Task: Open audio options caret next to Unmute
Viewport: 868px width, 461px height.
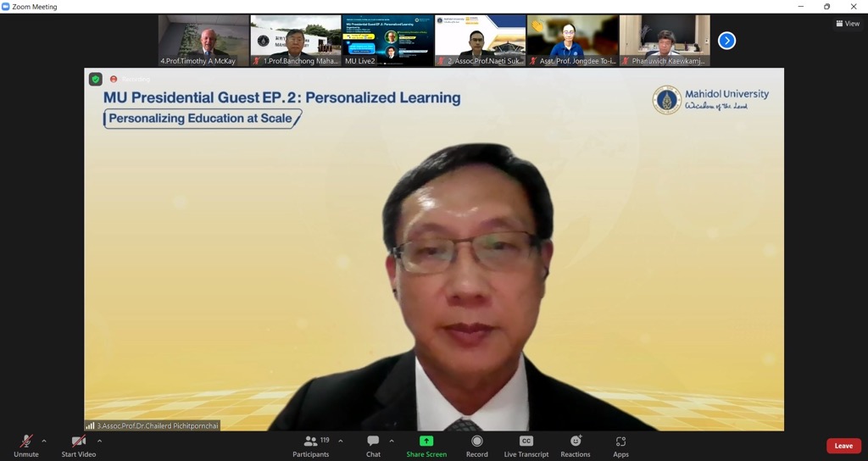Action: pyautogui.click(x=44, y=441)
